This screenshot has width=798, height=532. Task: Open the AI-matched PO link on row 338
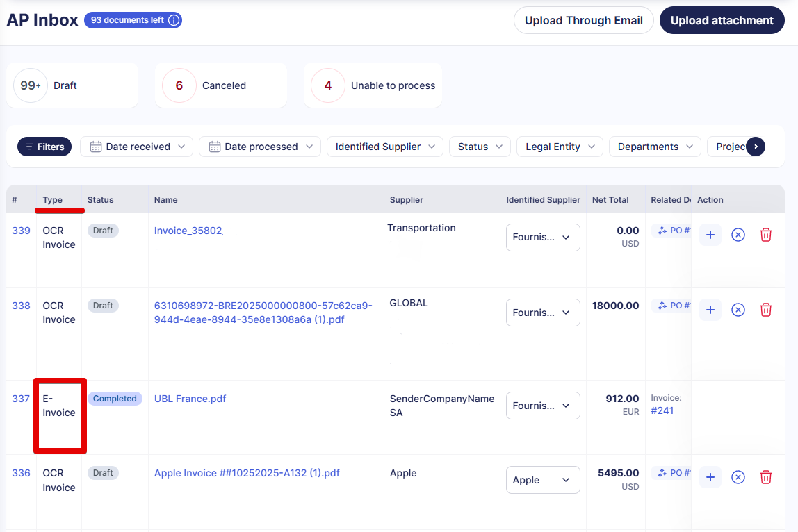point(672,305)
